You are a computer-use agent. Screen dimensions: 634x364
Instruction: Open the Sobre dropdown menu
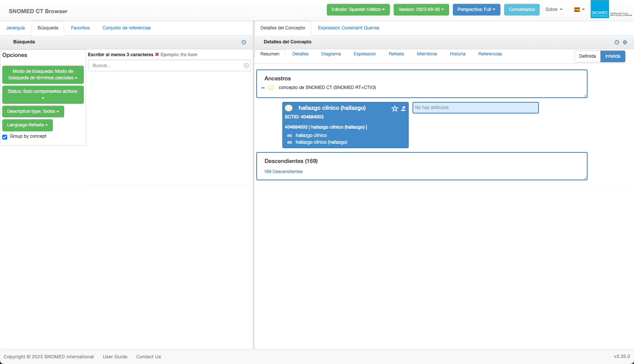point(554,9)
